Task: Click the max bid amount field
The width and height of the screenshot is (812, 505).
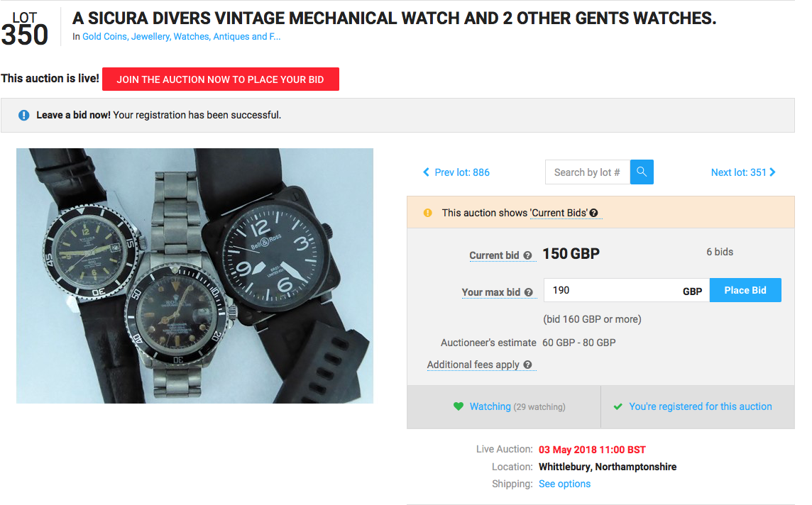Action: click(x=610, y=290)
